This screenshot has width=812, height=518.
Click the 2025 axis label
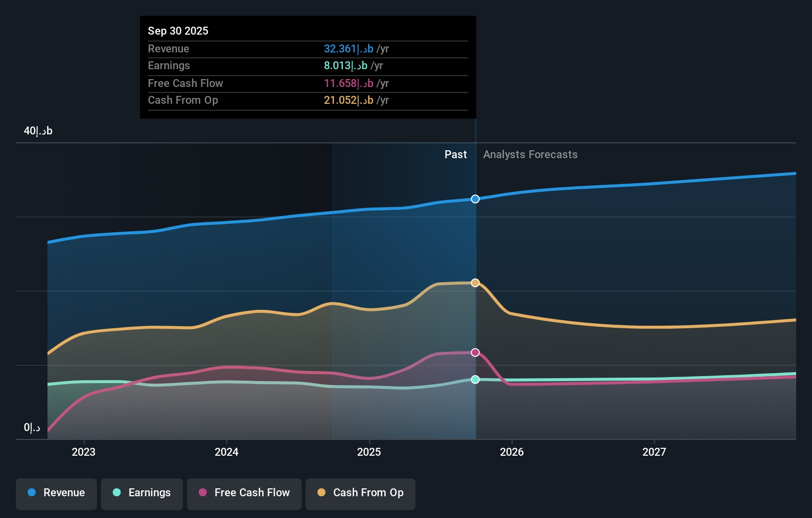(x=369, y=452)
